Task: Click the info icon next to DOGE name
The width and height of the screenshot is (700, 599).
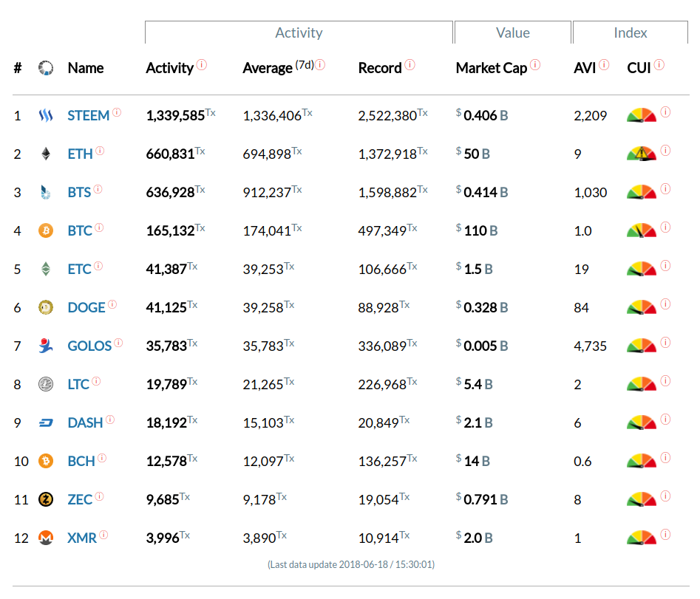Action: [112, 304]
